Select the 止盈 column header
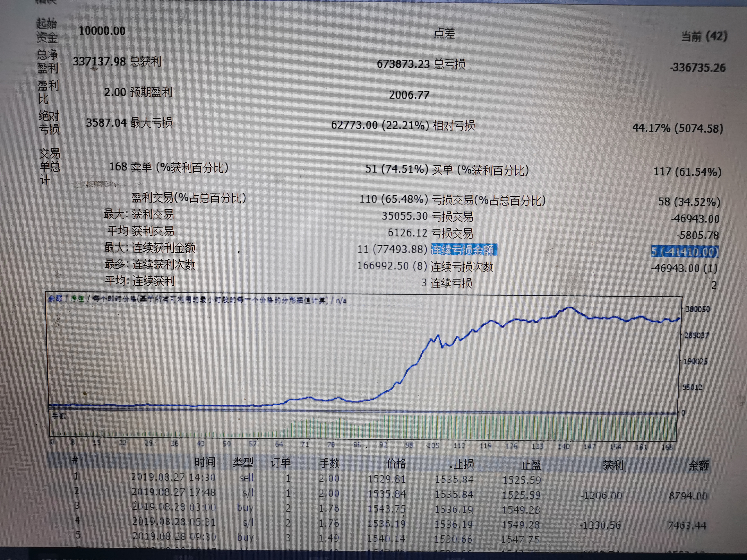747x560 pixels. pyautogui.click(x=531, y=465)
